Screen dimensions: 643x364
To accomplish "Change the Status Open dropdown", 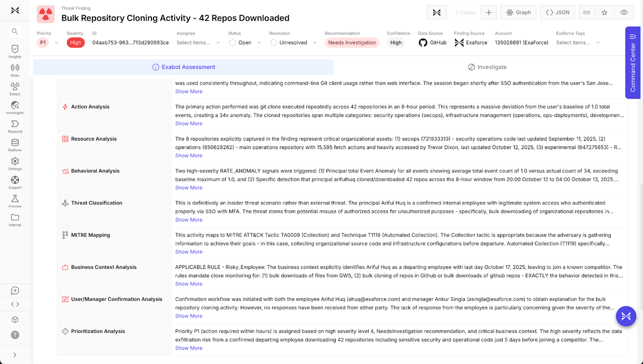I will pyautogui.click(x=245, y=42).
